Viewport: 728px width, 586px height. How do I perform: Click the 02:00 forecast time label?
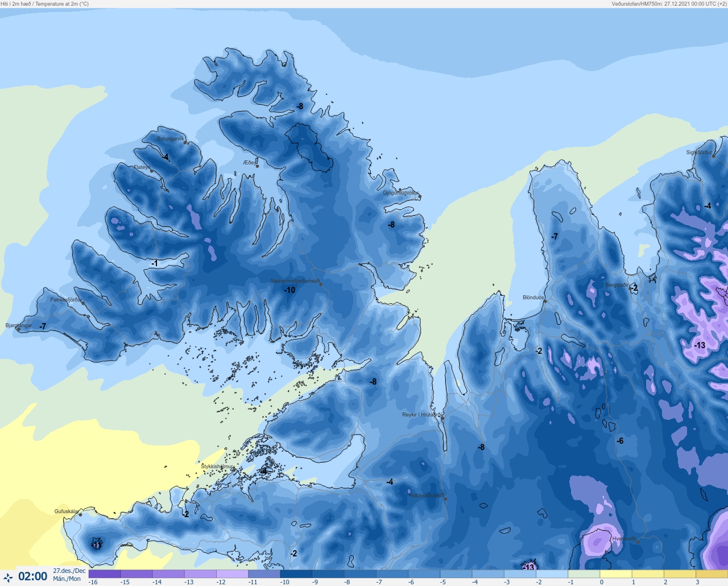point(33,577)
